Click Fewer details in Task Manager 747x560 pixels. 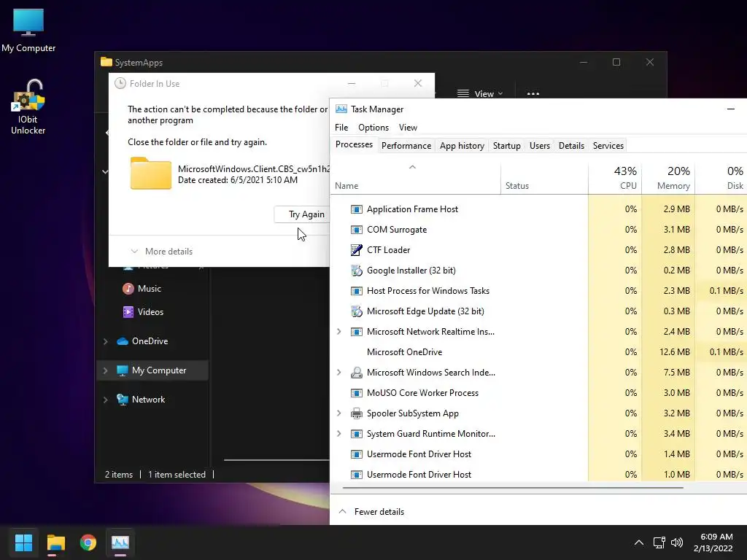(371, 512)
